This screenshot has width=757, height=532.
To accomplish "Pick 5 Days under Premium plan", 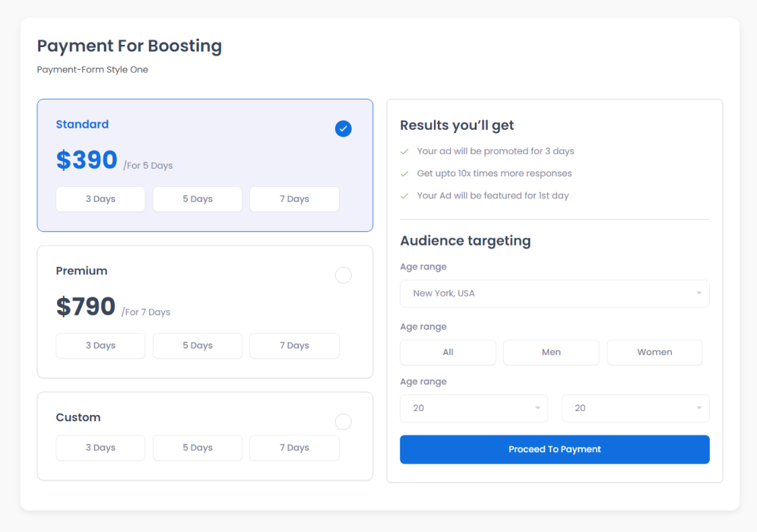I will 198,346.
